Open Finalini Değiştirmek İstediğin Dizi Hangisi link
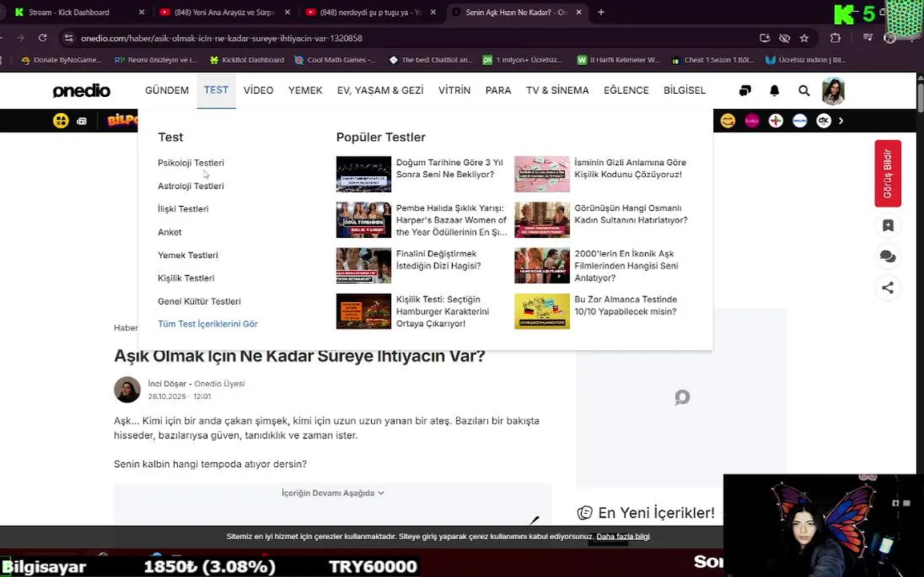Image resolution: width=924 pixels, height=577 pixels. (438, 260)
